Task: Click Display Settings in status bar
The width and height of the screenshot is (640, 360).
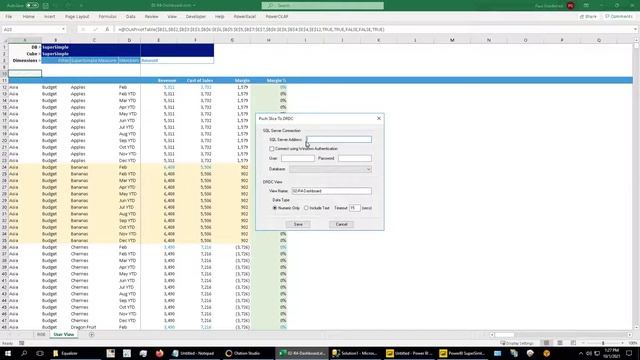Action: pyautogui.click(x=517, y=343)
